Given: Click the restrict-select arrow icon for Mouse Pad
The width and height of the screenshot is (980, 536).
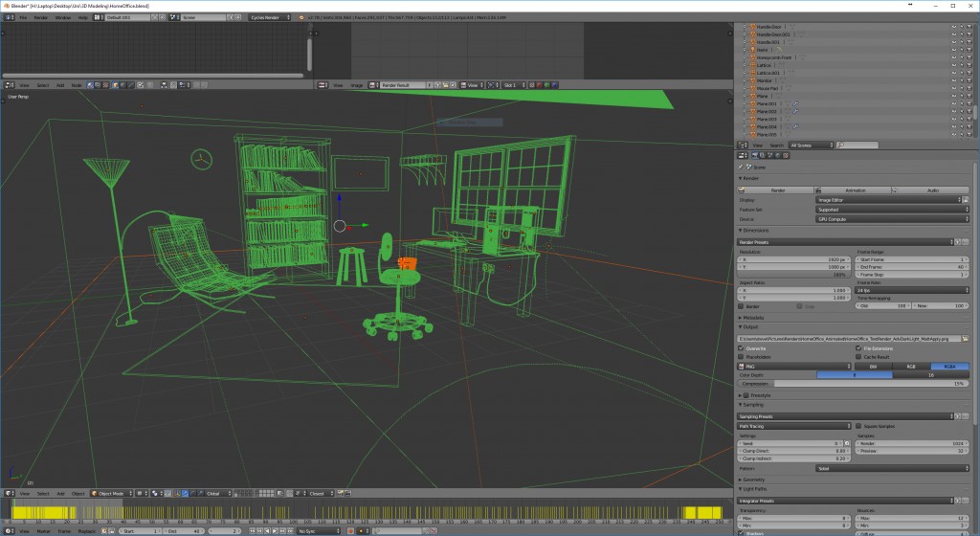Looking at the screenshot, I should (x=962, y=88).
